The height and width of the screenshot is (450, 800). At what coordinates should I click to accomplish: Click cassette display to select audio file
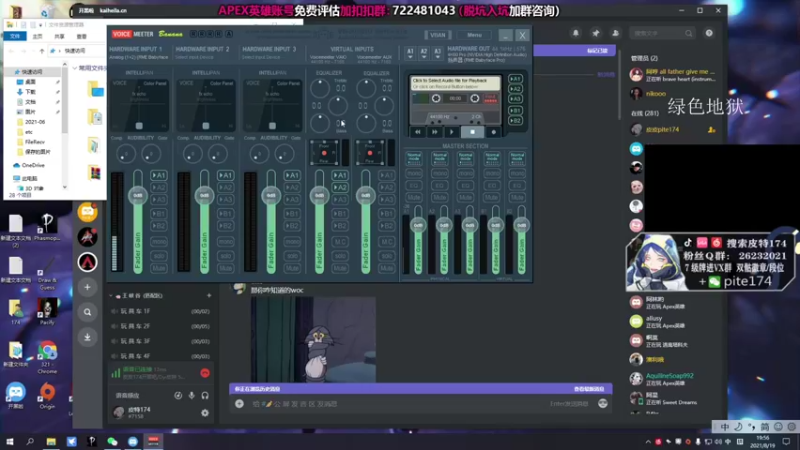point(455,83)
